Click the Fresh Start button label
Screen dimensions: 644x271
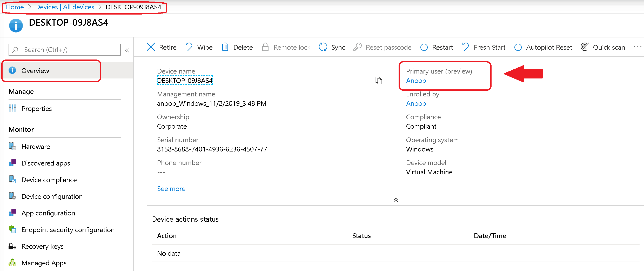pyautogui.click(x=489, y=47)
